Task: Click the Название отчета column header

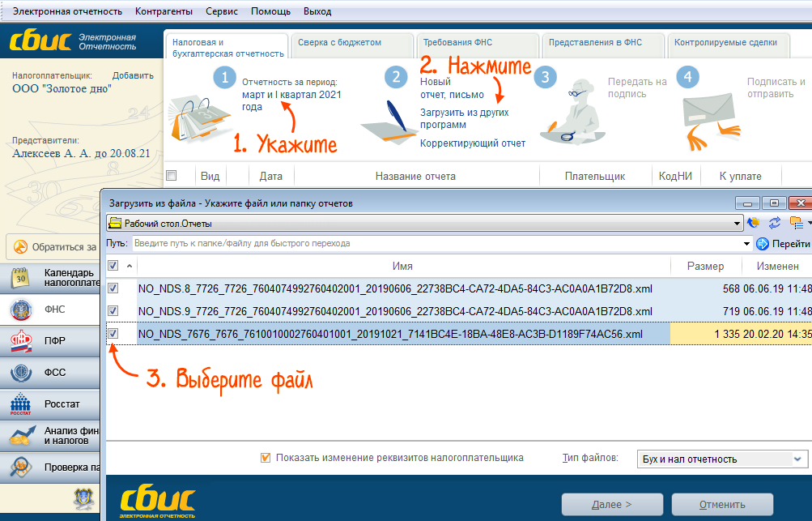Action: pos(416,177)
